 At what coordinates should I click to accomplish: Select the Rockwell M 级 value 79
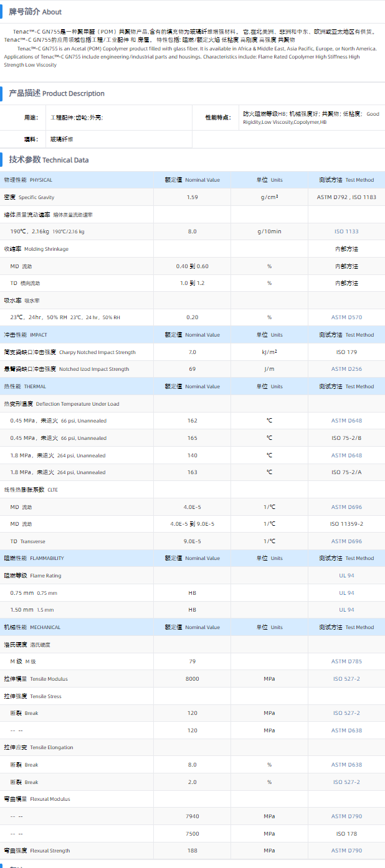(x=192, y=661)
